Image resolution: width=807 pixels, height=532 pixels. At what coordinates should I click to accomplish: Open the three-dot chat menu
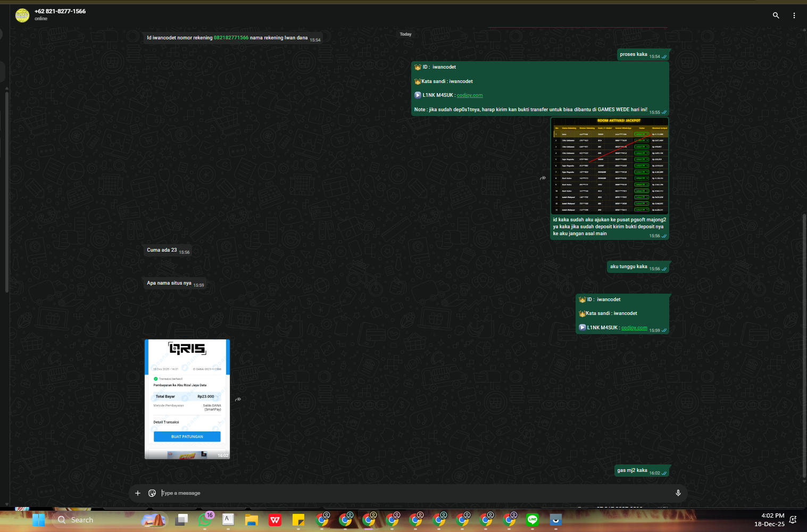pos(794,15)
